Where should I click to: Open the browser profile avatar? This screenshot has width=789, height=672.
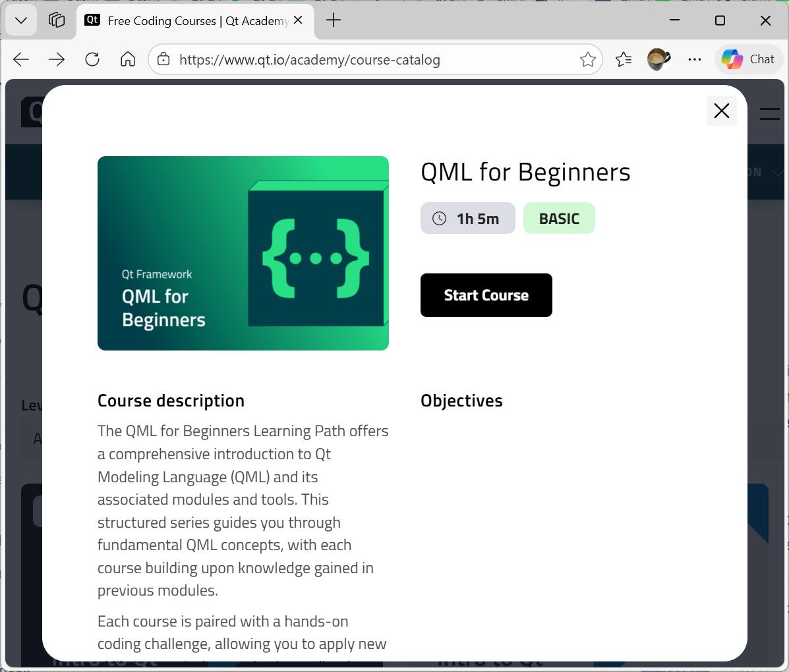point(658,59)
